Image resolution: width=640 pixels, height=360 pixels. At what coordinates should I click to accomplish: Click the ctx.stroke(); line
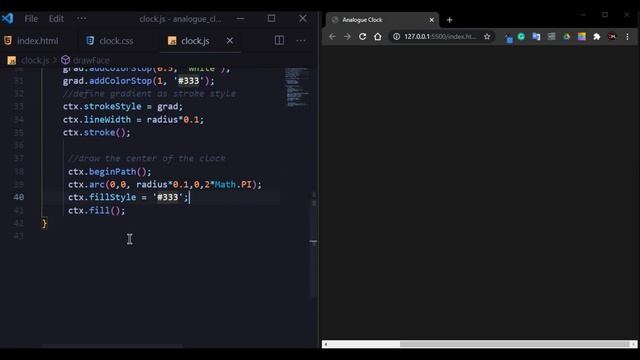click(x=97, y=133)
